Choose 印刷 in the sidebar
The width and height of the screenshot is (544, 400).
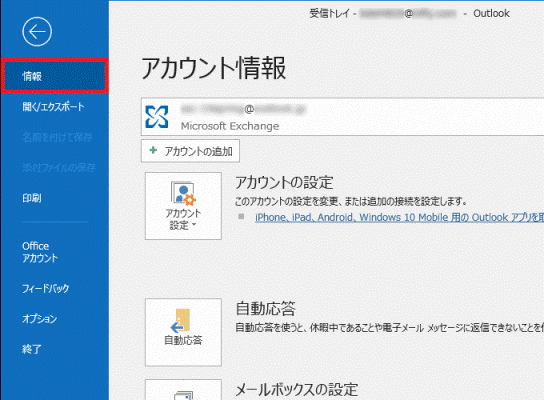32,198
